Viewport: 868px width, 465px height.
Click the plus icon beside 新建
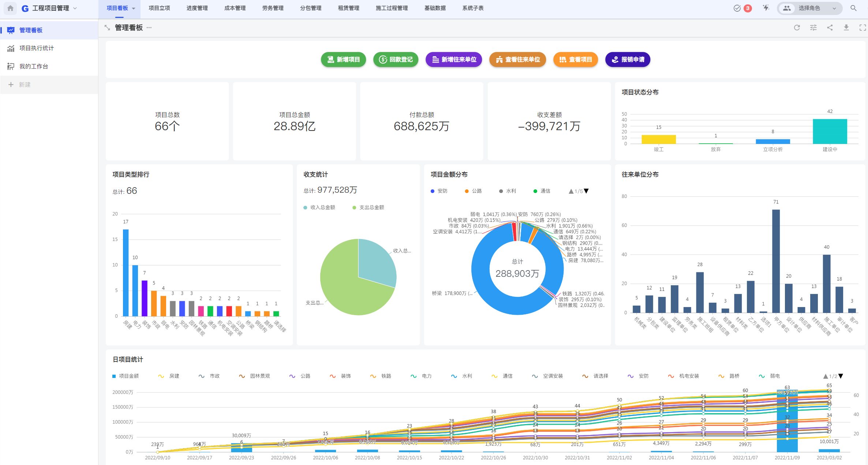tap(11, 85)
